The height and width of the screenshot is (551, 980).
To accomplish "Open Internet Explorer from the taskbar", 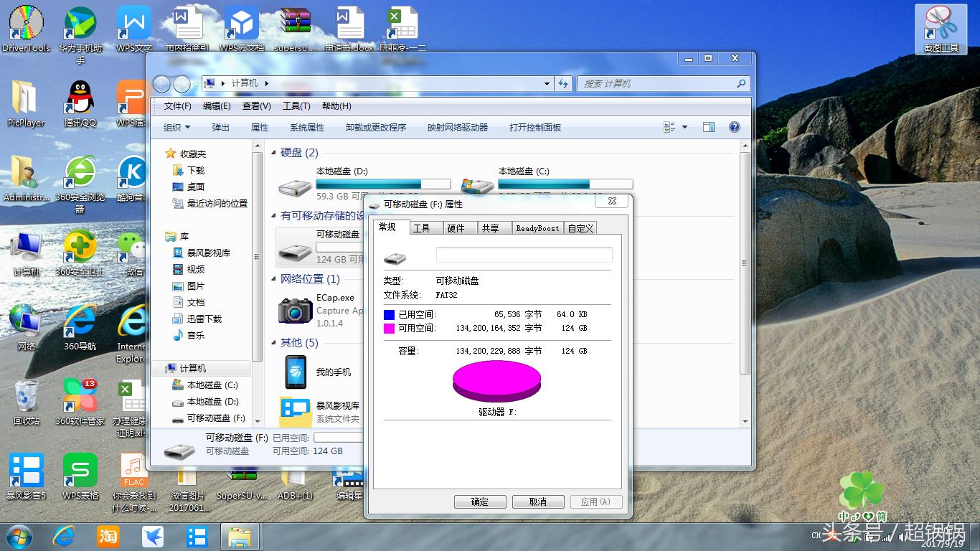I will coord(64,536).
